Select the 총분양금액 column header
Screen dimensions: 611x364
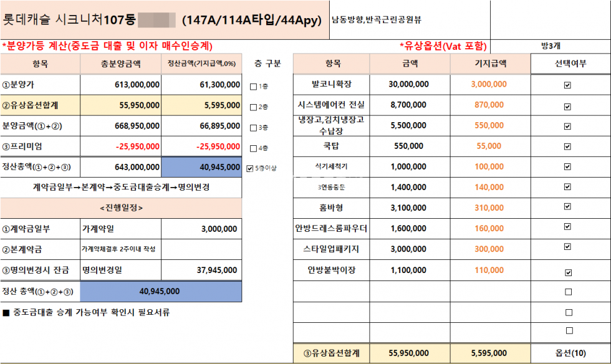point(121,64)
